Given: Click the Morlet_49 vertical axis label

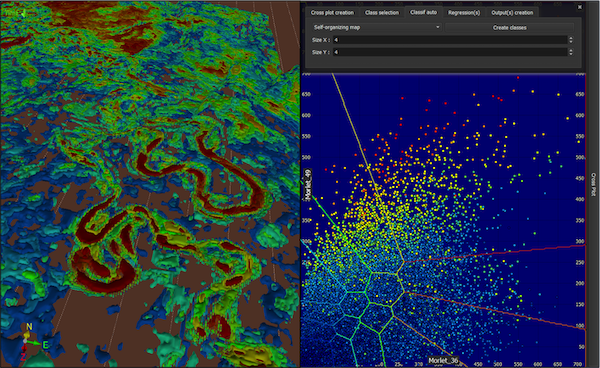Looking at the screenshot, I should pos(308,184).
